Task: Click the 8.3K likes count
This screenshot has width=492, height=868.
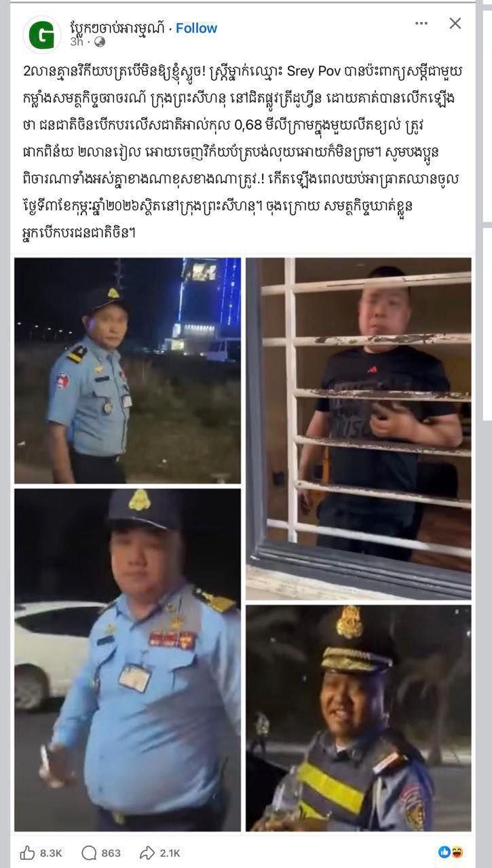Action: 51,852
